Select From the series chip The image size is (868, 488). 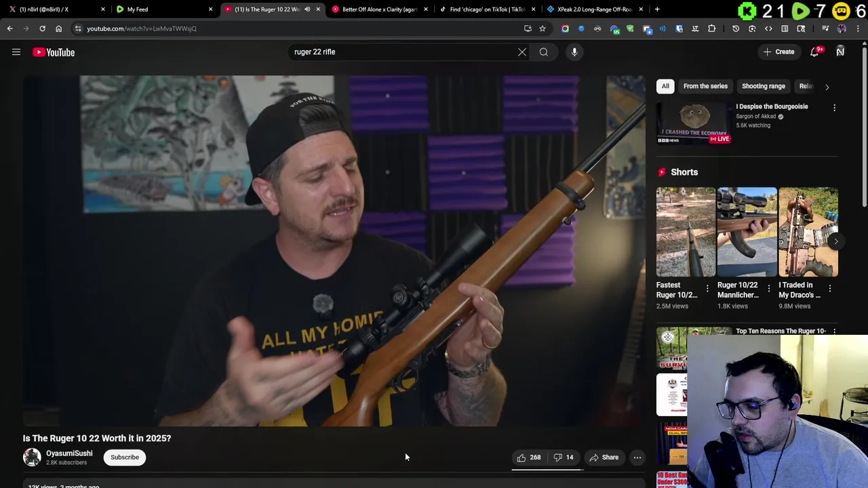tap(705, 86)
